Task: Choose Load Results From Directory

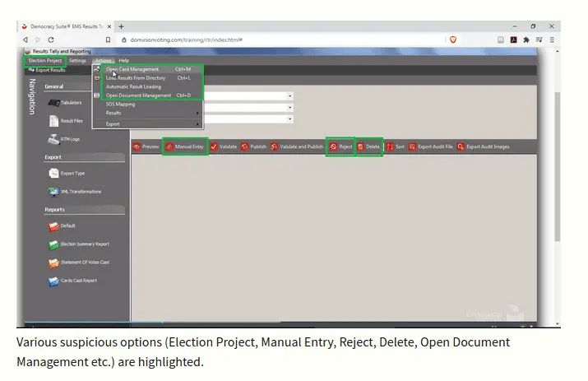Action: pyautogui.click(x=148, y=78)
